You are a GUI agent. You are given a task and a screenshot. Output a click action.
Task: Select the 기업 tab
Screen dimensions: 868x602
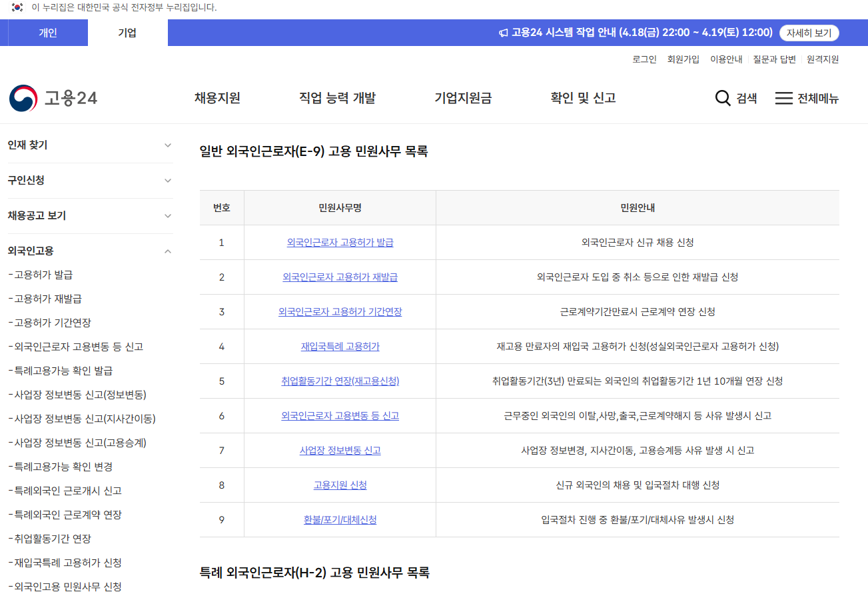[127, 33]
